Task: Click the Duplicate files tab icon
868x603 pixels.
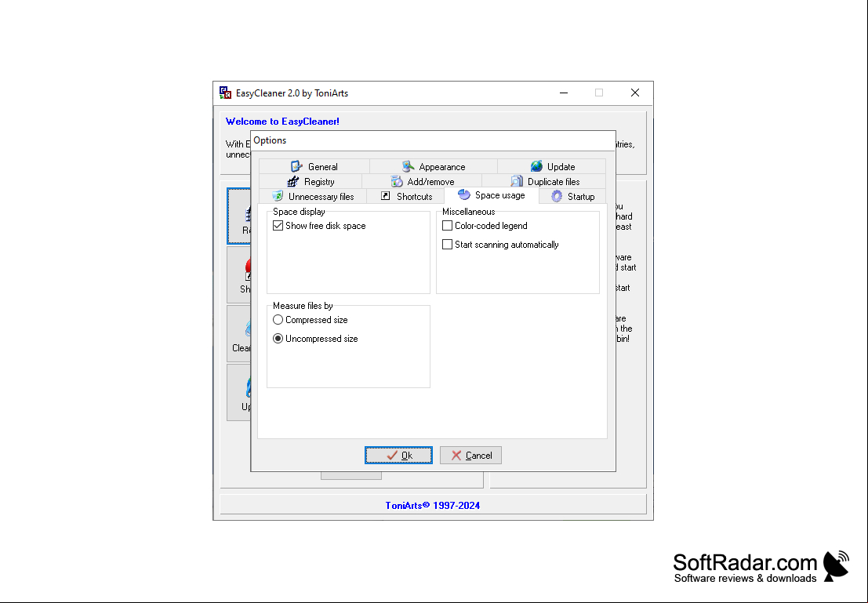Action: tap(517, 181)
